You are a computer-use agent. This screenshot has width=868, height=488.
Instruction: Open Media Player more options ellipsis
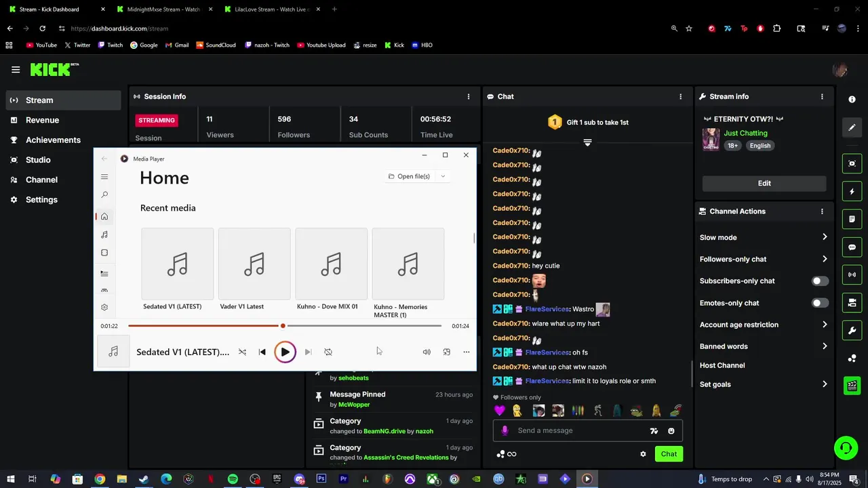pos(466,352)
